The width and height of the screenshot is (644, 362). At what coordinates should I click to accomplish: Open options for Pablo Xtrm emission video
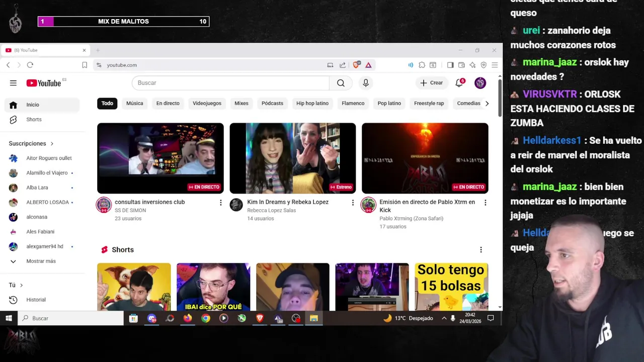point(485,203)
